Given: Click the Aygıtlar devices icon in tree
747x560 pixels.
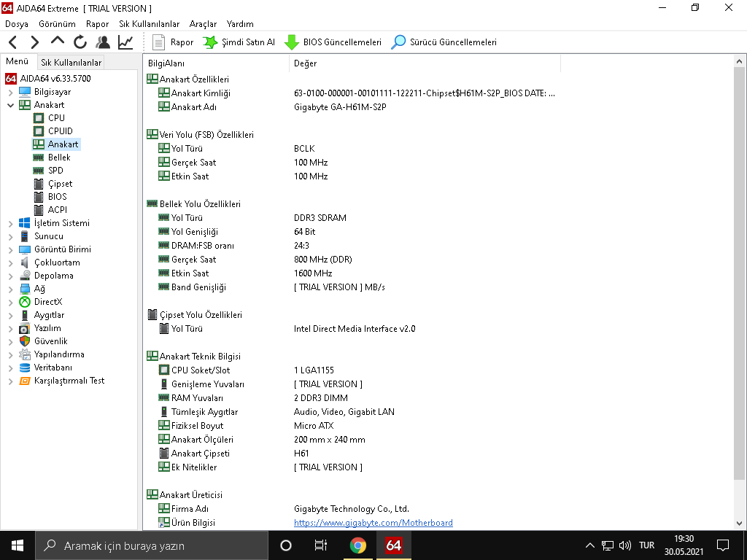Looking at the screenshot, I should tap(25, 315).
